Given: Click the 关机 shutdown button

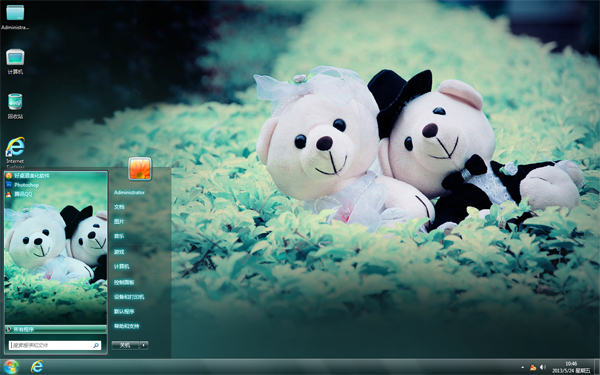Looking at the screenshot, I should [125, 345].
